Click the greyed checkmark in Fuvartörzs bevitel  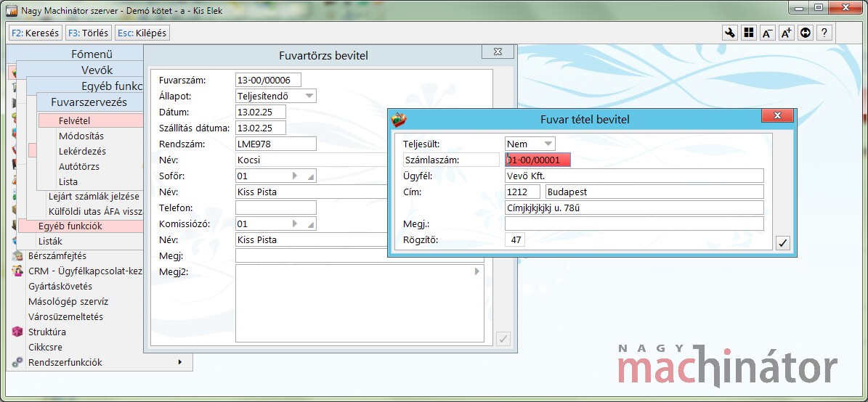[x=503, y=338]
